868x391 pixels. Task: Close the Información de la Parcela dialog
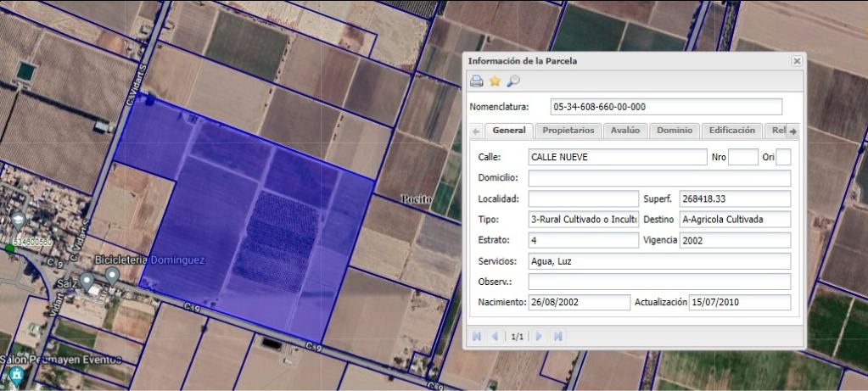[x=797, y=61]
